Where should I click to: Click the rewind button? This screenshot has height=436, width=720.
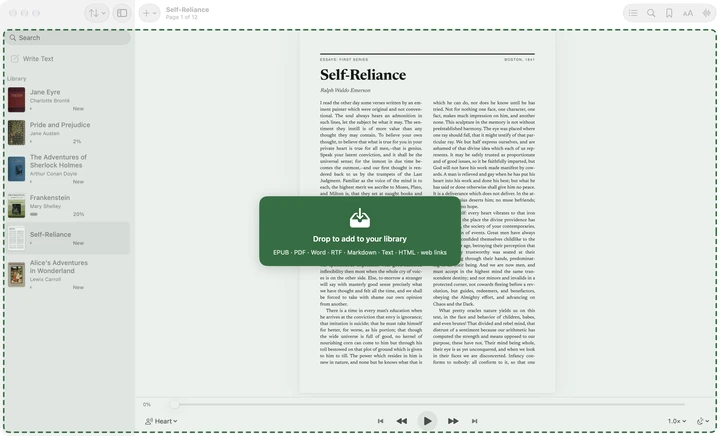(x=402, y=421)
